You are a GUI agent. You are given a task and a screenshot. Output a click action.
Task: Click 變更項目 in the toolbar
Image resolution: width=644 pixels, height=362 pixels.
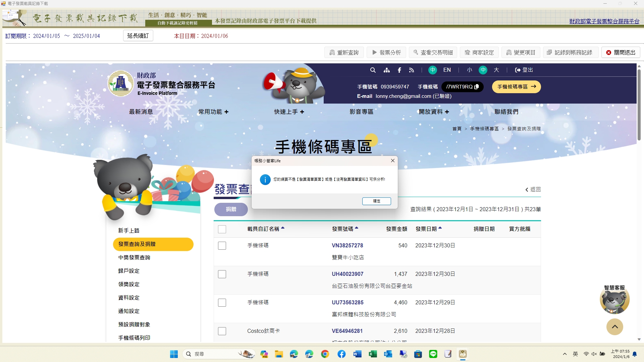coord(521,53)
